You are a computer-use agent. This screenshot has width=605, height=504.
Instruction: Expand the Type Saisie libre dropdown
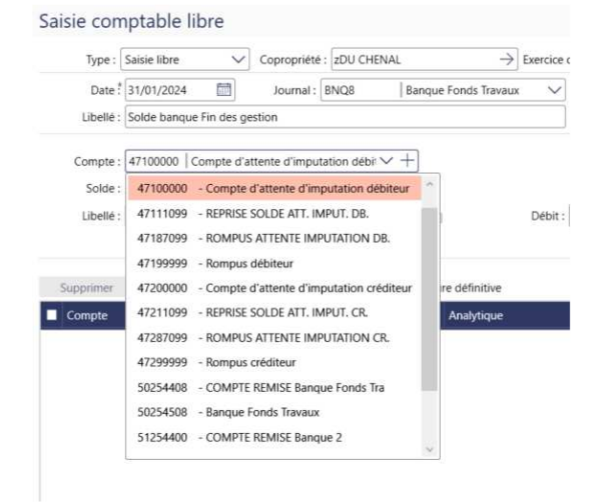pos(238,60)
